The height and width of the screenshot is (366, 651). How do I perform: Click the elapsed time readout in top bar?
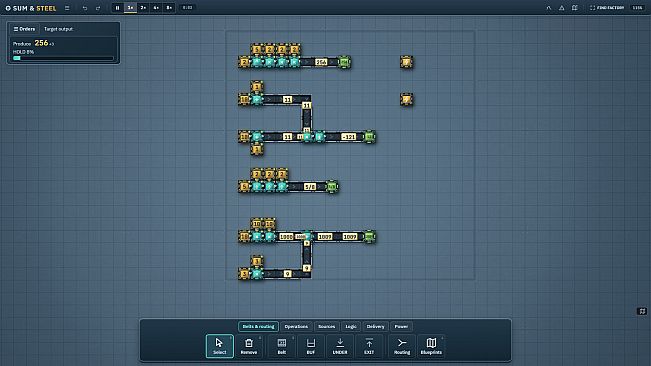[x=188, y=7]
